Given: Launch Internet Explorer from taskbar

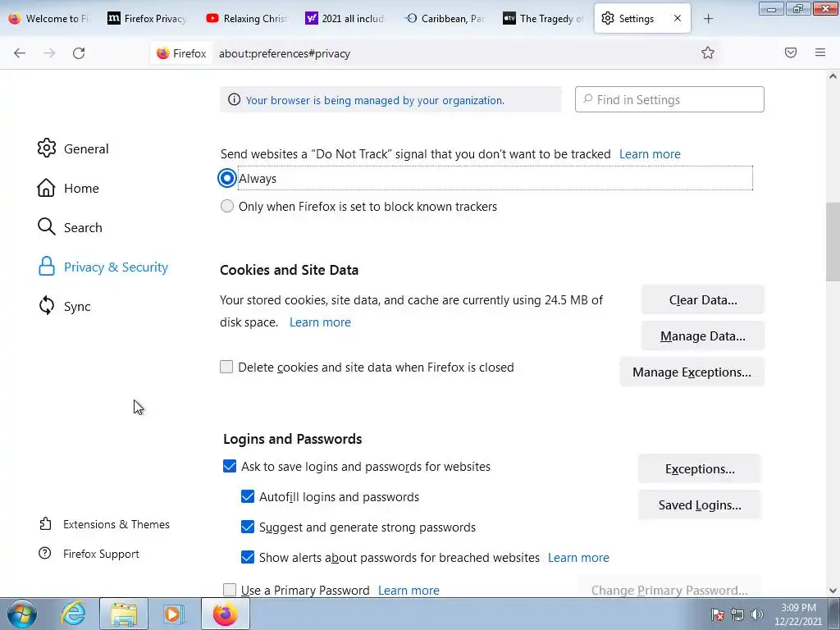Looking at the screenshot, I should 73,614.
